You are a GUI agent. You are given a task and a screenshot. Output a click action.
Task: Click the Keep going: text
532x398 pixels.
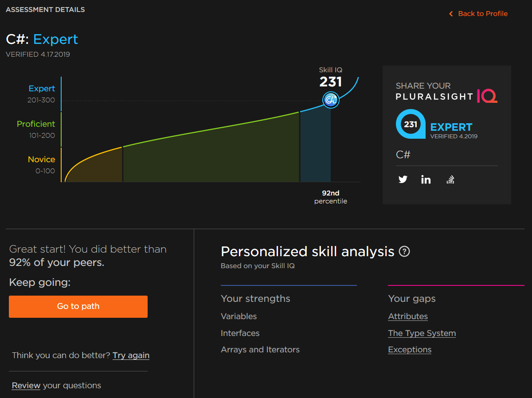click(x=40, y=283)
